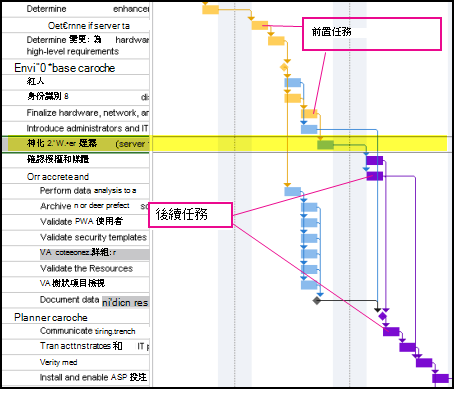The image size is (457, 393).
Task: Select the 'high-level requirements' task row
Action: point(76,46)
